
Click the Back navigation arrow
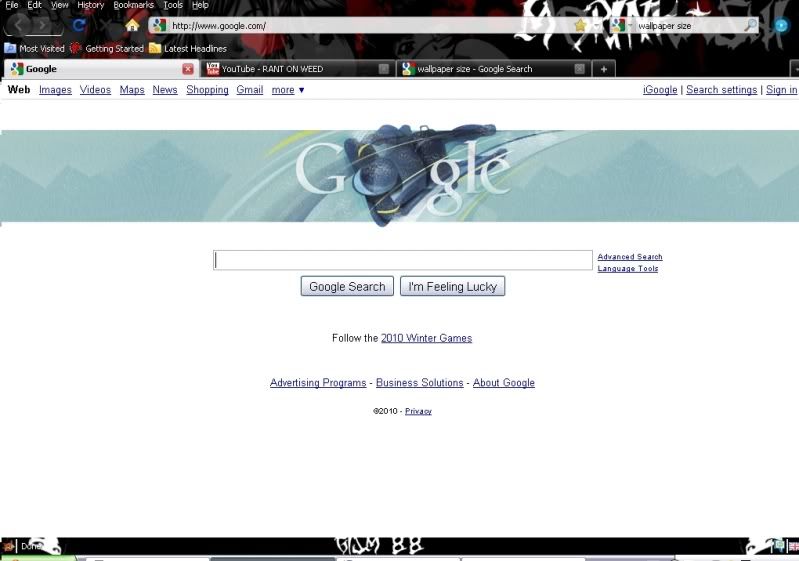pyautogui.click(x=19, y=25)
